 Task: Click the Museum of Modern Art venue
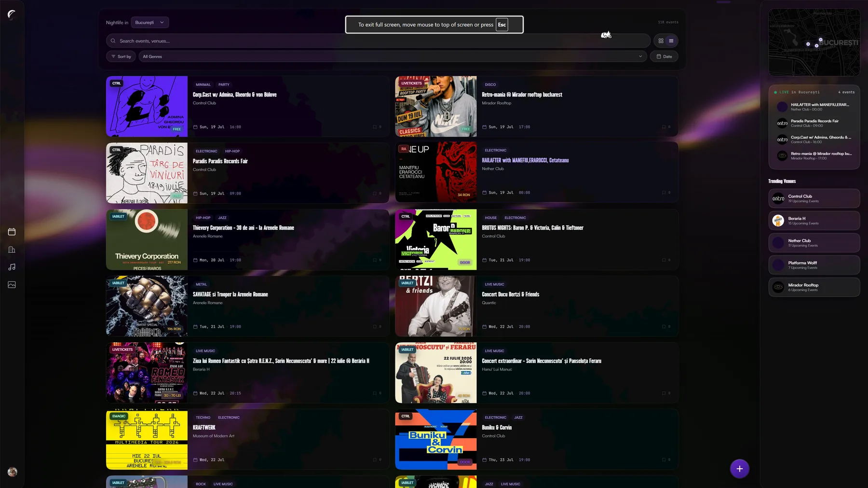click(214, 436)
